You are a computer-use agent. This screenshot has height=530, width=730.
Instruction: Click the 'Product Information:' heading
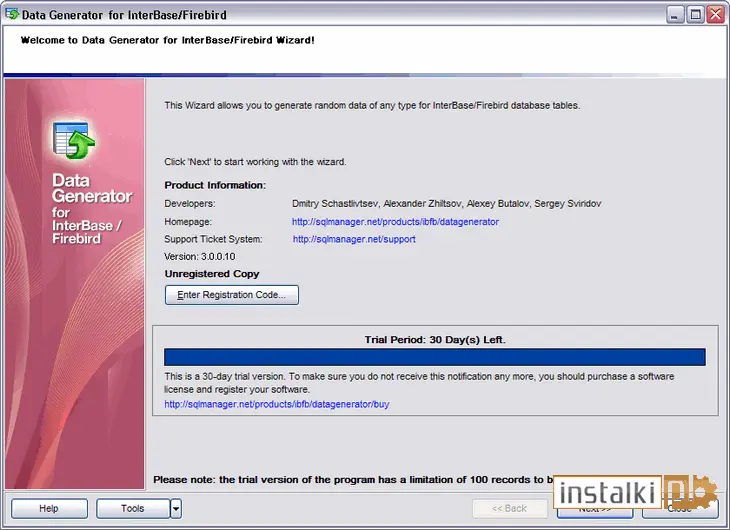click(215, 185)
